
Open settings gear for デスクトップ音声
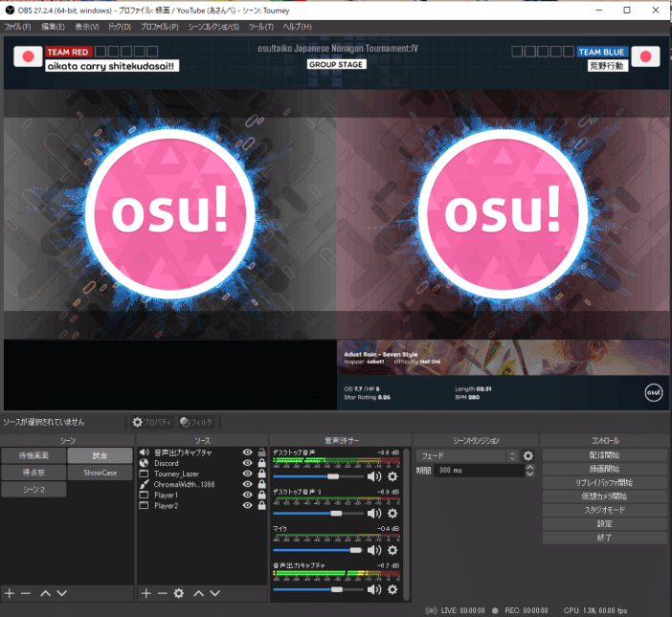pos(392,476)
